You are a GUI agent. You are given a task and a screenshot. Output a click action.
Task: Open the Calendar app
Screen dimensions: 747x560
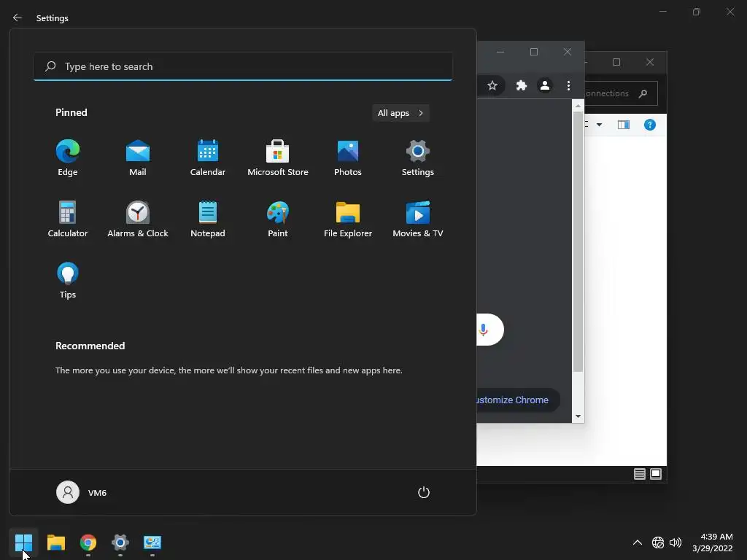tap(208, 158)
